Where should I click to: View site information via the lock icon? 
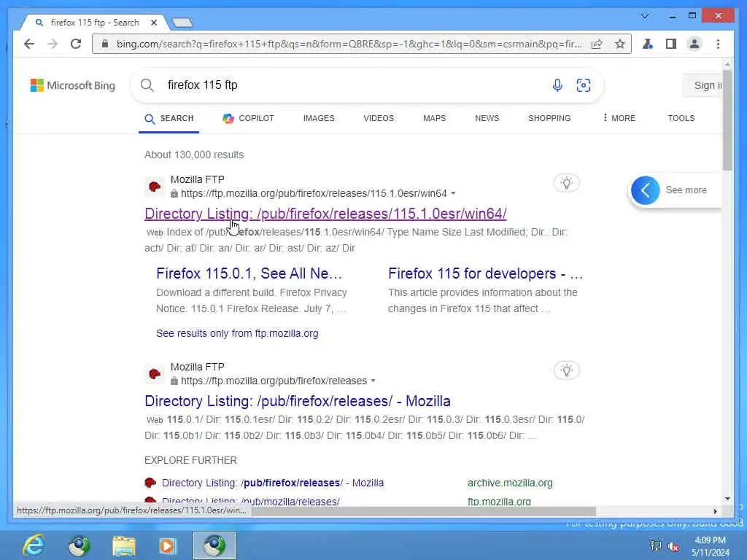pyautogui.click(x=105, y=44)
